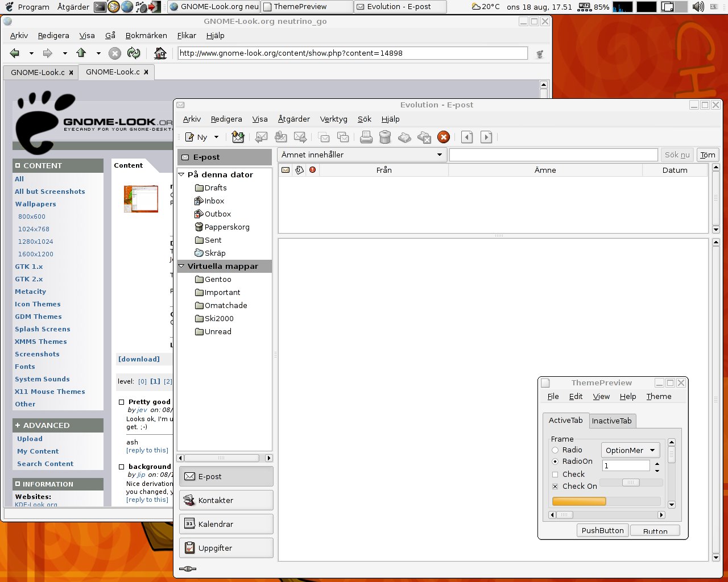
Task: Click the trash can Delete icon in Evolution
Action: [x=385, y=137]
